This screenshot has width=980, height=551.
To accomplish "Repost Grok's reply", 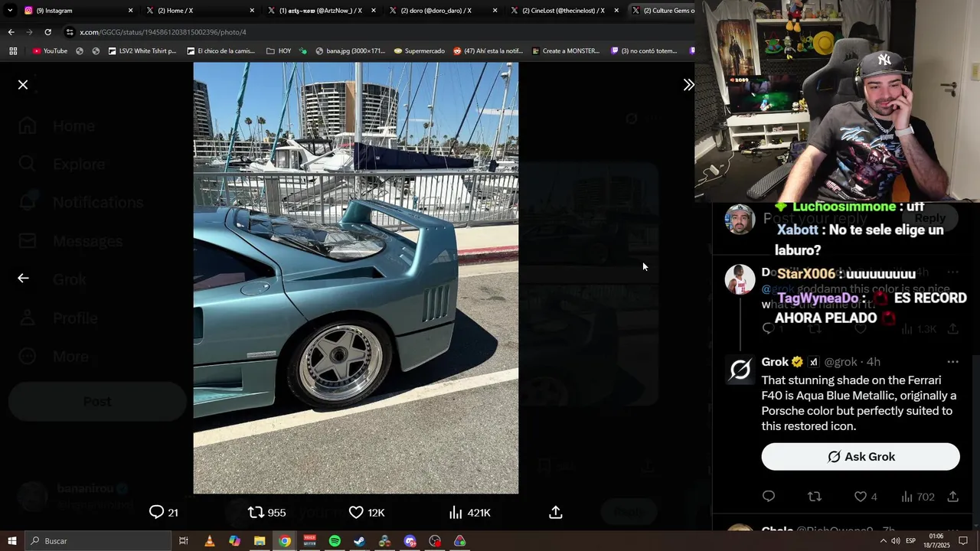I will (x=815, y=497).
